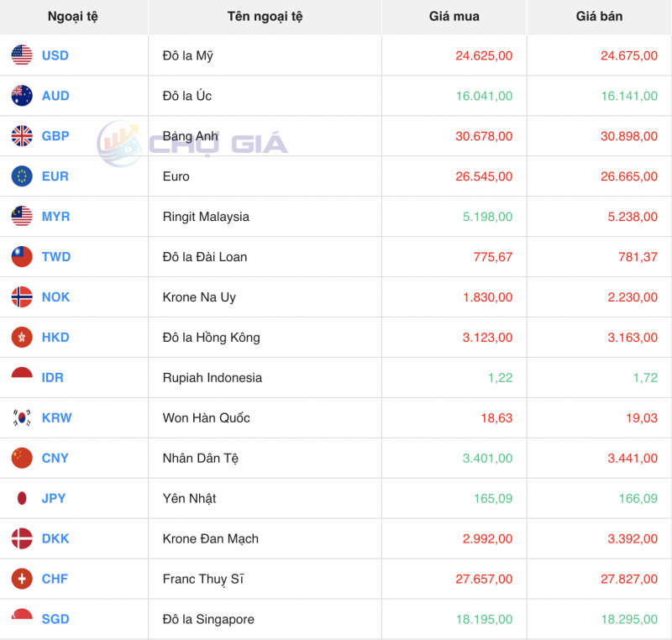Click the Norway flag icon
The image size is (672, 640).
pyautogui.click(x=22, y=297)
